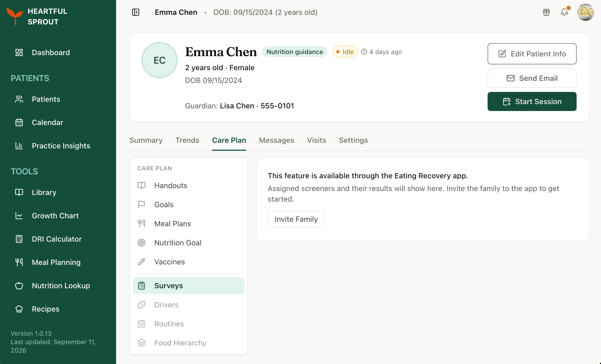The height and width of the screenshot is (364, 601).
Task: Click the DRI Calculator icon
Action: (x=19, y=239)
